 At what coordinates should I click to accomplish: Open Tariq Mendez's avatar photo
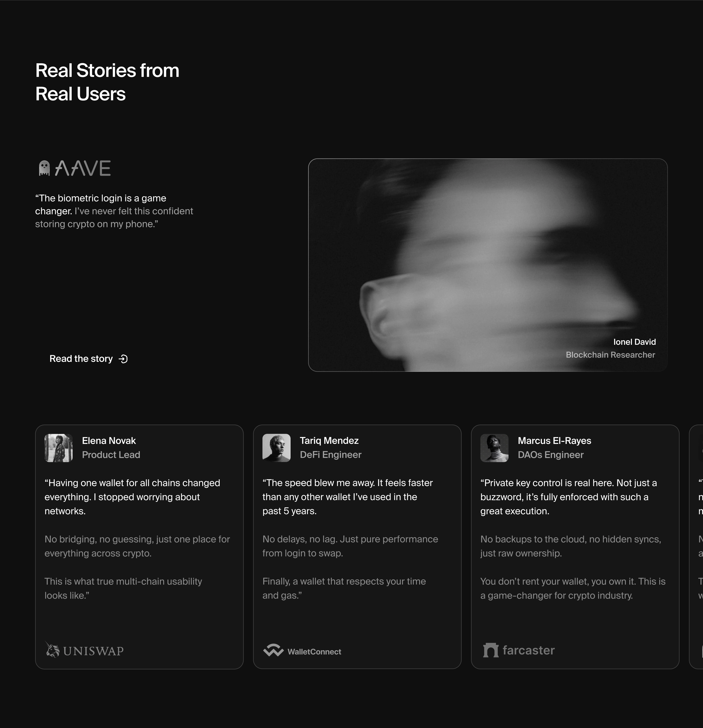276,448
